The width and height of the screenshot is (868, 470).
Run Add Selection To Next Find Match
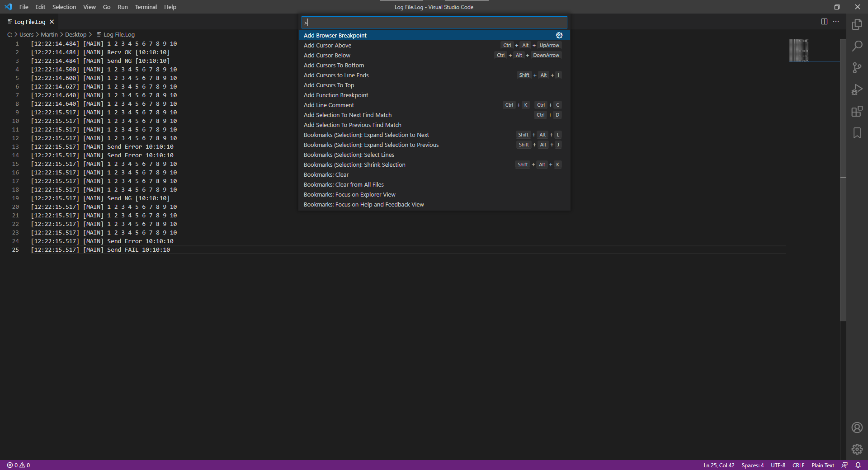tap(434, 115)
